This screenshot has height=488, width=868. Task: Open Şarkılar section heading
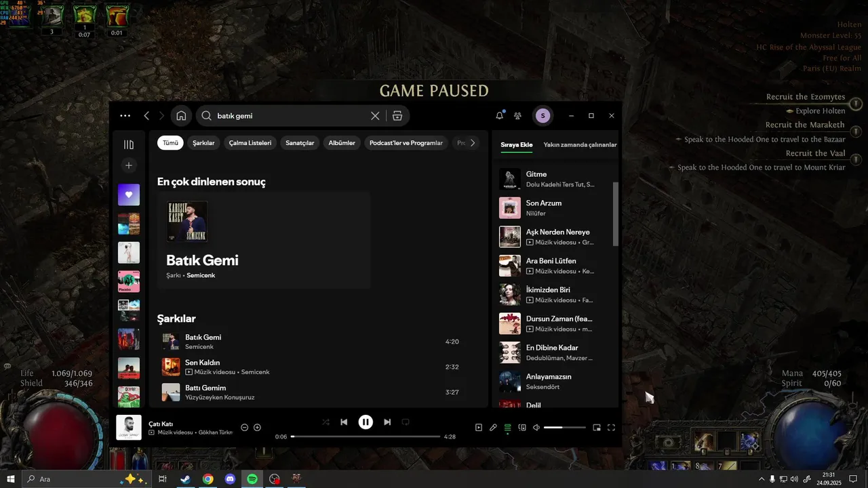[176, 319]
